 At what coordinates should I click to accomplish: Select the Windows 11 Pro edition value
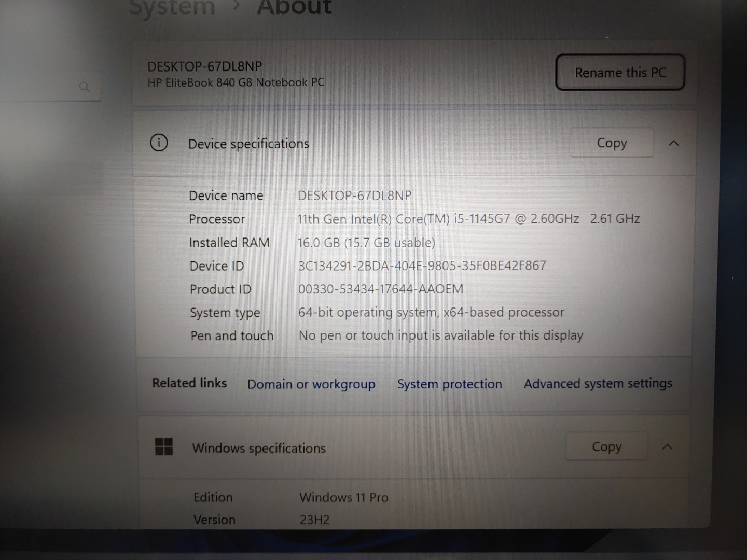point(344,497)
